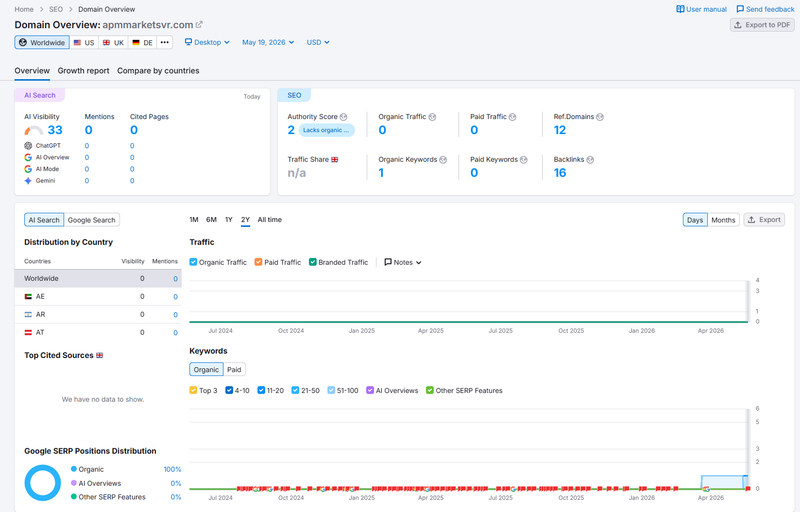Click the User manual book icon

point(680,9)
